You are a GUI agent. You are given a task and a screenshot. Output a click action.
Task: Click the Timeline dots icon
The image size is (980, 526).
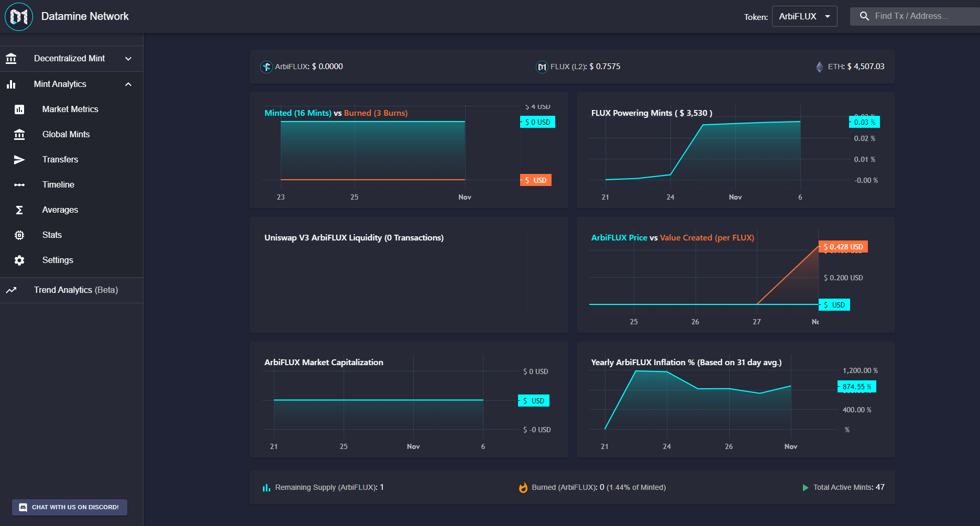click(x=19, y=185)
